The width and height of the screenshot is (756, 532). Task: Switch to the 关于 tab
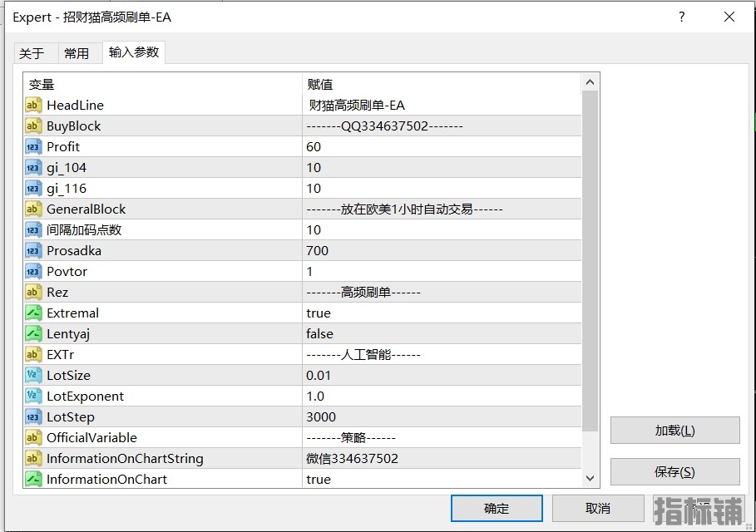click(x=32, y=53)
